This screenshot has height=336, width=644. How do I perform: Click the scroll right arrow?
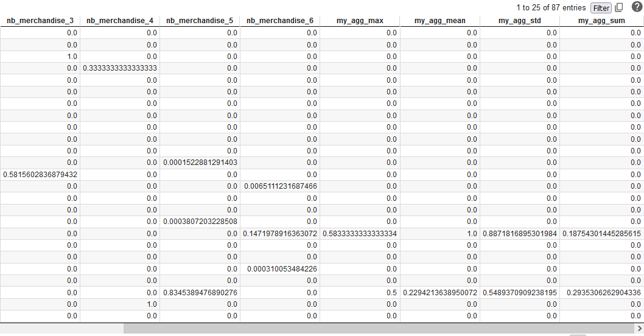[x=638, y=329]
